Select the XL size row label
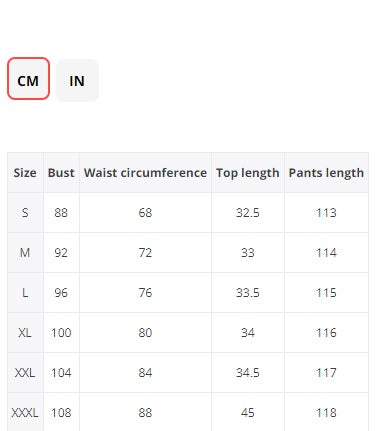 point(25,333)
